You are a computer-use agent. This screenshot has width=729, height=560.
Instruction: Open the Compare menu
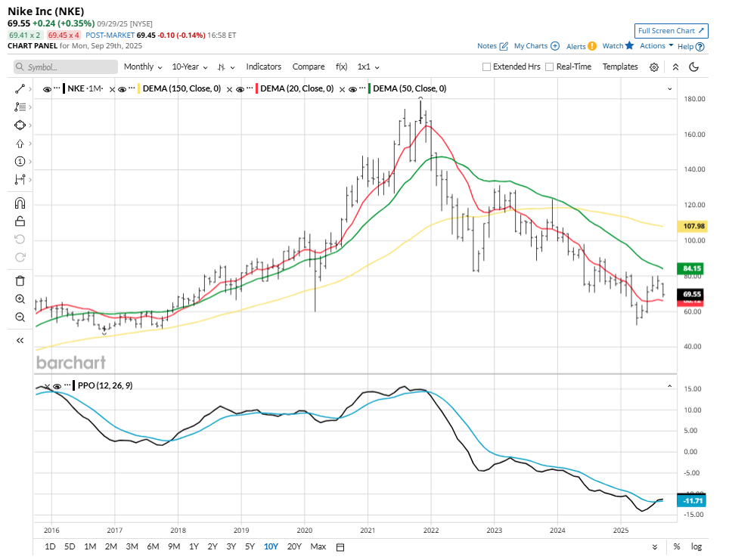coord(309,67)
